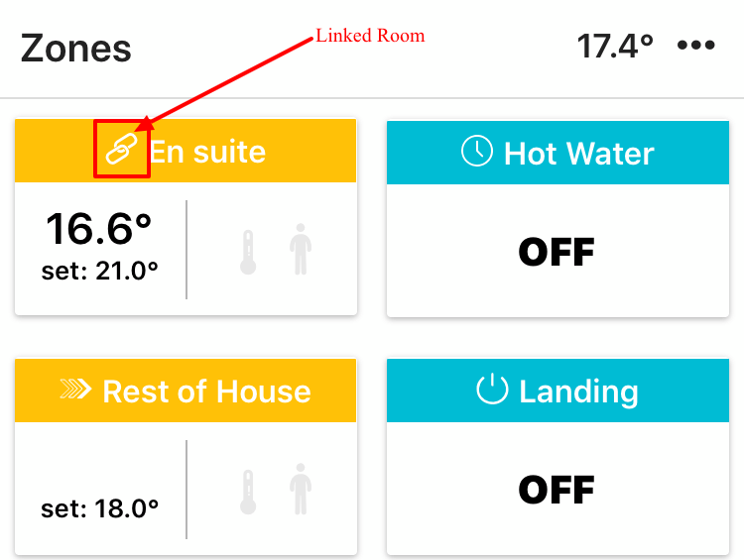Click the 17.4° outside temperature reading
Screen dimensions: 744x560
click(615, 46)
